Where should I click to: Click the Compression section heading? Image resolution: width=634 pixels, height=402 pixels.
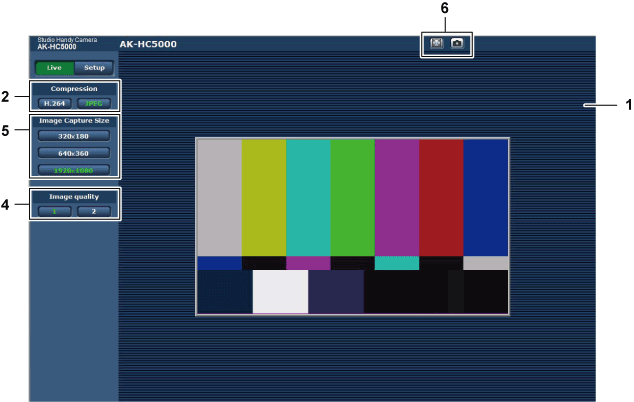tap(74, 89)
